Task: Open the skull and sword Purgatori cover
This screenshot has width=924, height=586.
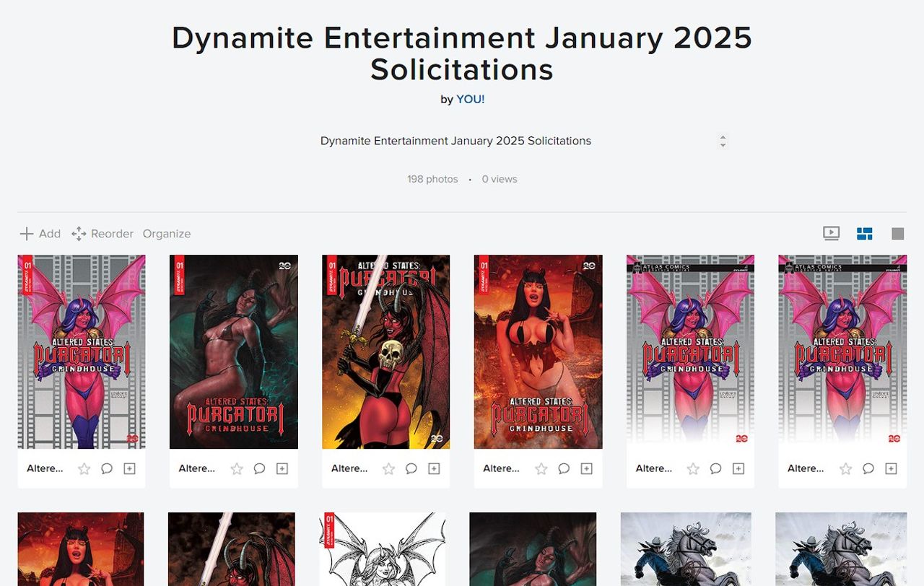Action: coord(385,351)
